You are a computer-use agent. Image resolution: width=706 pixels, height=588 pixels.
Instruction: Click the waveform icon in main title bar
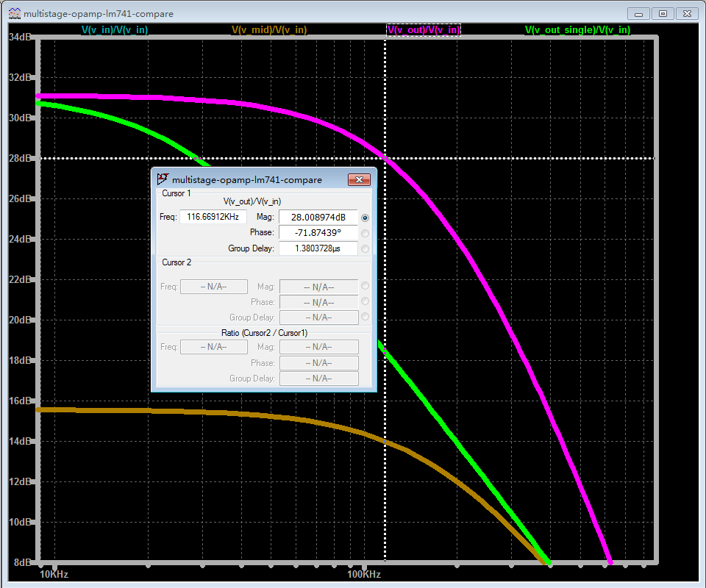(x=14, y=13)
